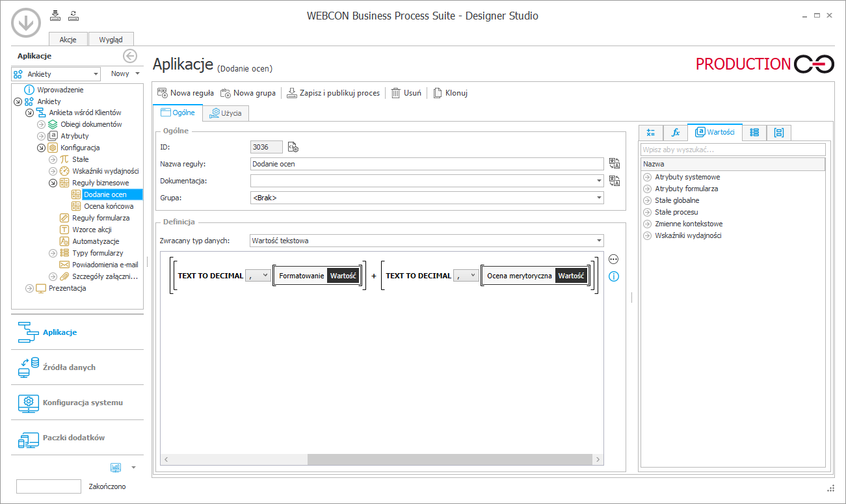Viewport: 846px width, 504px height.
Task: Expand Stałe globalne in values list
Action: click(647, 200)
